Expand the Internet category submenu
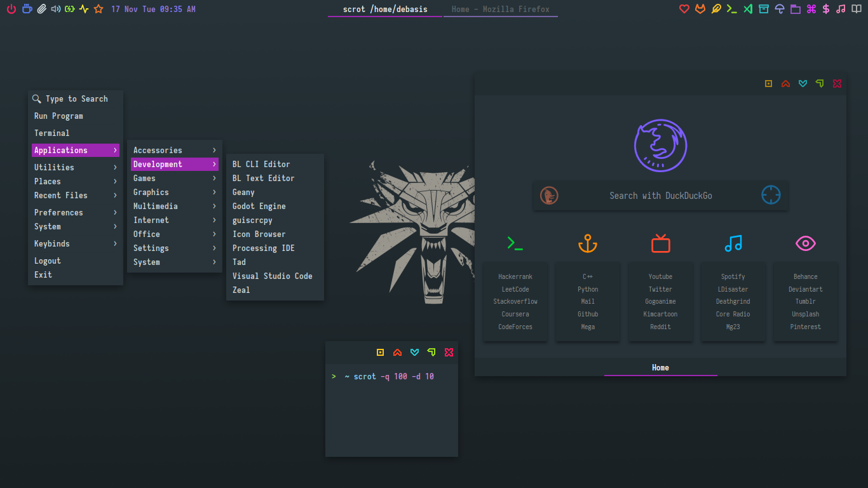 point(175,220)
